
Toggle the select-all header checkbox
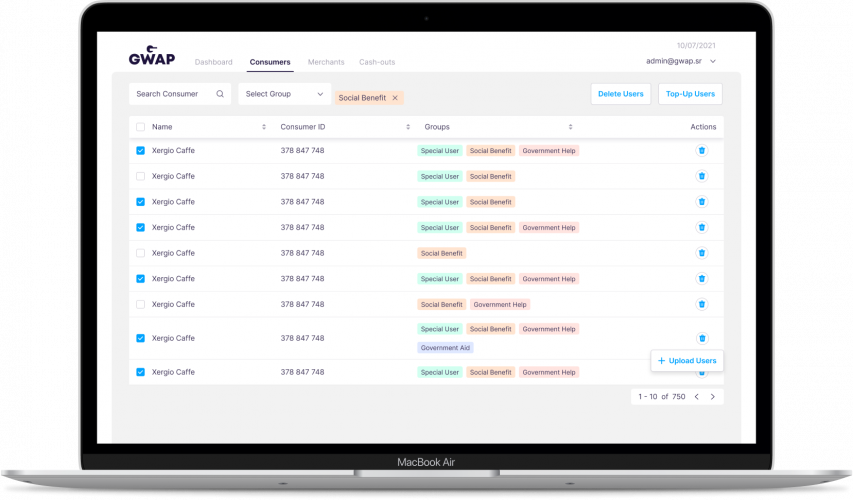pos(140,127)
